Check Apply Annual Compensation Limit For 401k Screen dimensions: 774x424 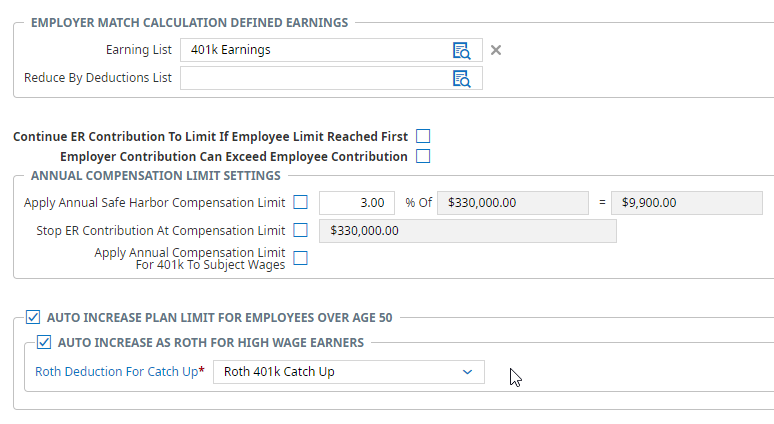(x=300, y=258)
